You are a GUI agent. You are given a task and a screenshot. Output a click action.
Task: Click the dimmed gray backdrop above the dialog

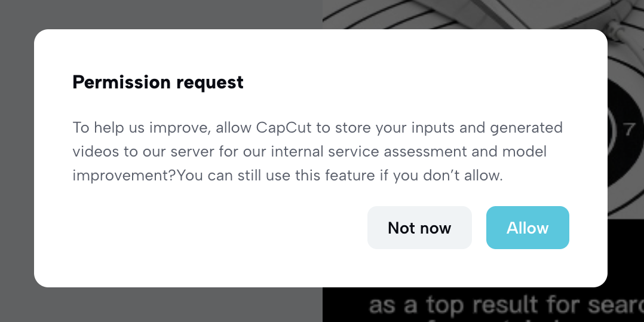click(161, 13)
